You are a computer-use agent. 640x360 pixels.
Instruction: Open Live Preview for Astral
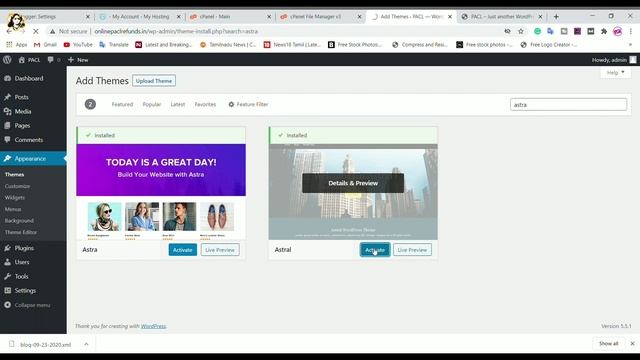[x=412, y=250]
